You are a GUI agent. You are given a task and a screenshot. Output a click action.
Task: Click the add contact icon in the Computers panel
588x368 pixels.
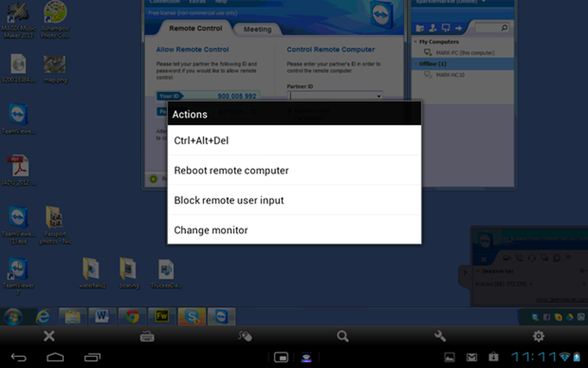433,28
